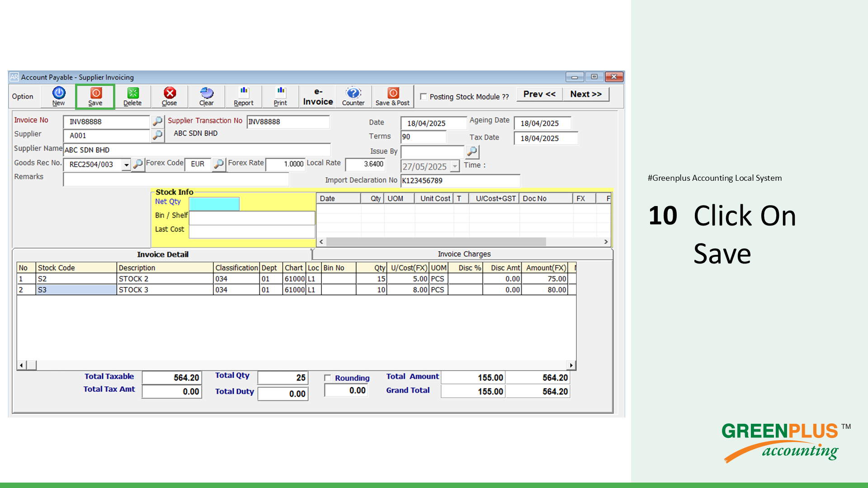Viewport: 868px width, 488px height.
Task: Click the Invoice No field
Action: click(x=106, y=122)
